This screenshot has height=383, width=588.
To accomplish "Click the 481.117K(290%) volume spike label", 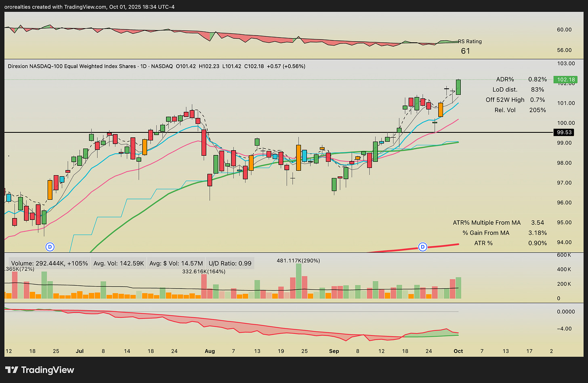I will click(x=298, y=261).
